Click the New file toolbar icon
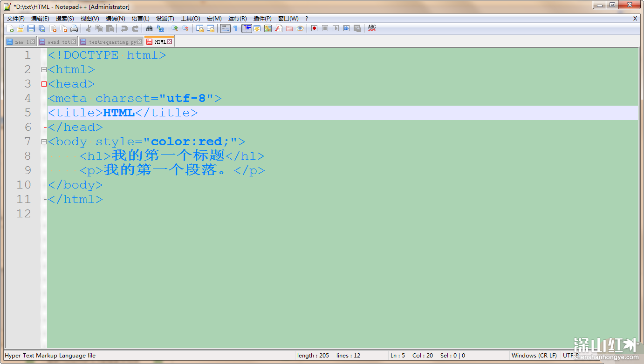Screen dimensions: 644x364 point(10,28)
